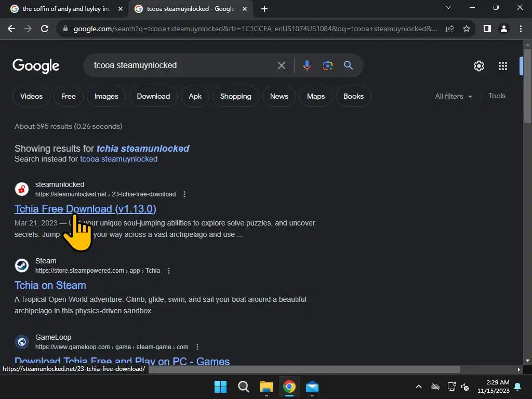Open the search Tools options
532x399 pixels.
497,96
